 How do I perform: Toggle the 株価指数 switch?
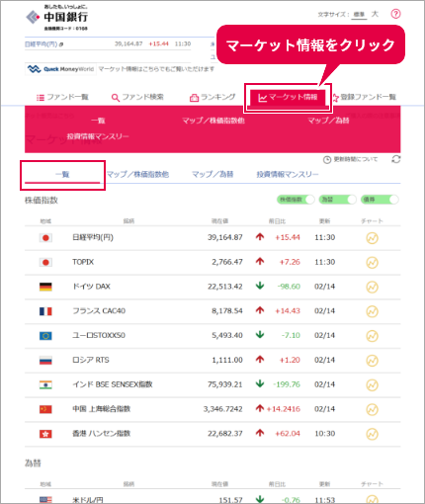tap(296, 200)
